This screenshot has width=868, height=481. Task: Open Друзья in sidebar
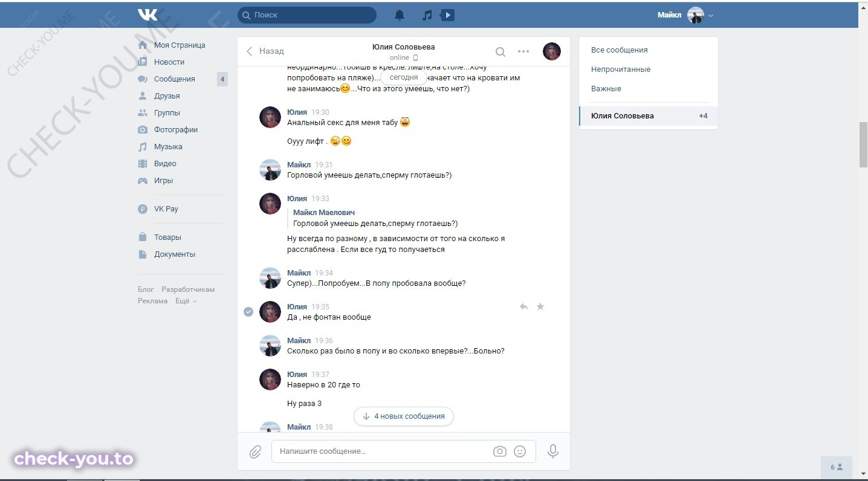tap(167, 96)
